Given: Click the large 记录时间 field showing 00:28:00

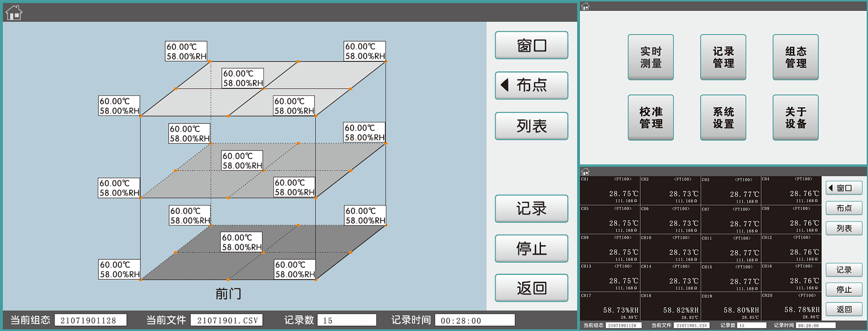Looking at the screenshot, I should 475,320.
